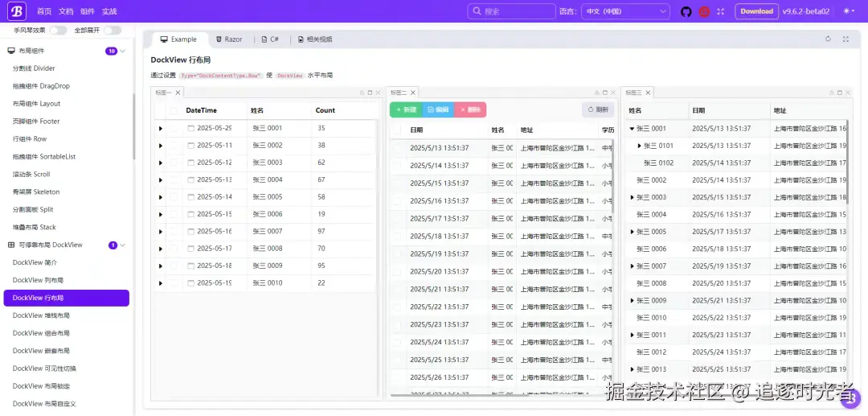Switch theme with sun icon
Image resolution: width=868 pixels, height=416 pixels.
849,11
